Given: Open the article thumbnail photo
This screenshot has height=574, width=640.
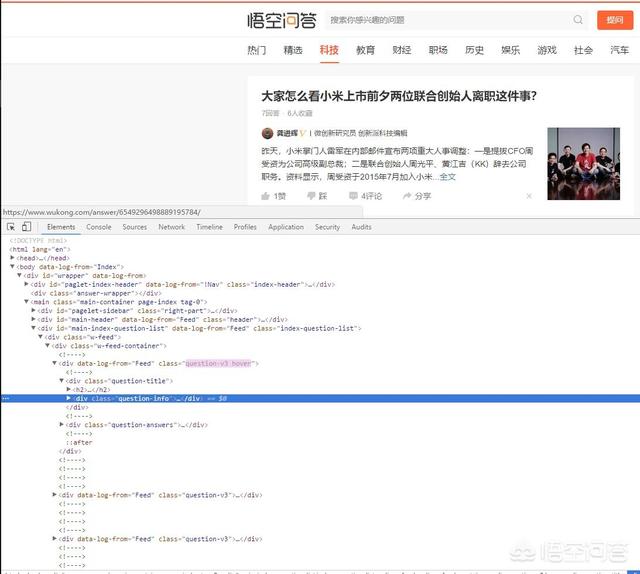Looking at the screenshot, I should [x=583, y=163].
